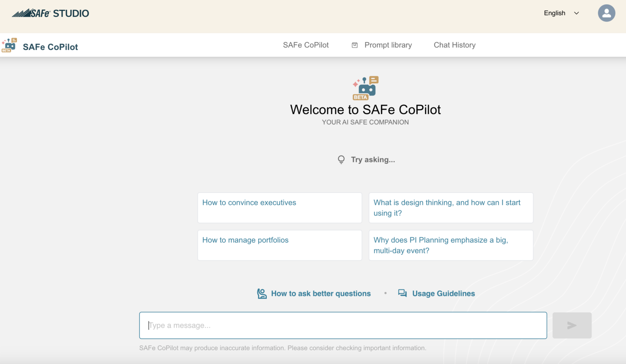Screen dimensions: 626x364
Task: Select the Prompt library menu item
Action: point(388,45)
